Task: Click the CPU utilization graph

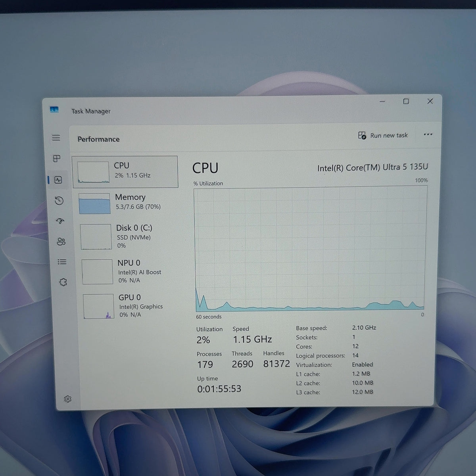Action: (x=310, y=249)
